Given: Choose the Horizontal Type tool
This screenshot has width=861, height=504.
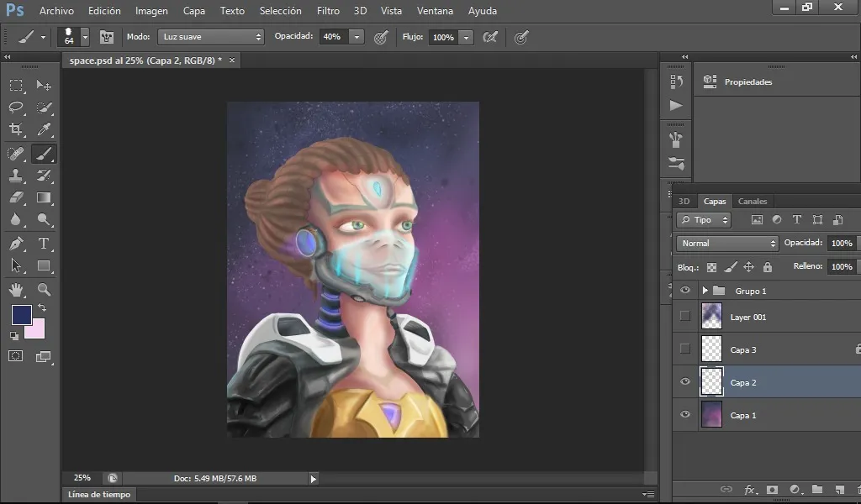Looking at the screenshot, I should (x=44, y=244).
